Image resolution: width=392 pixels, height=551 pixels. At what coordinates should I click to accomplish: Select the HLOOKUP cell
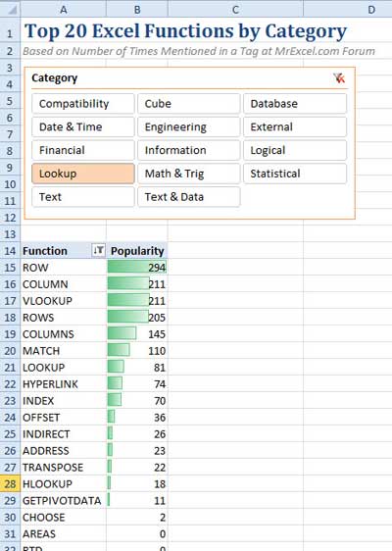(64, 484)
